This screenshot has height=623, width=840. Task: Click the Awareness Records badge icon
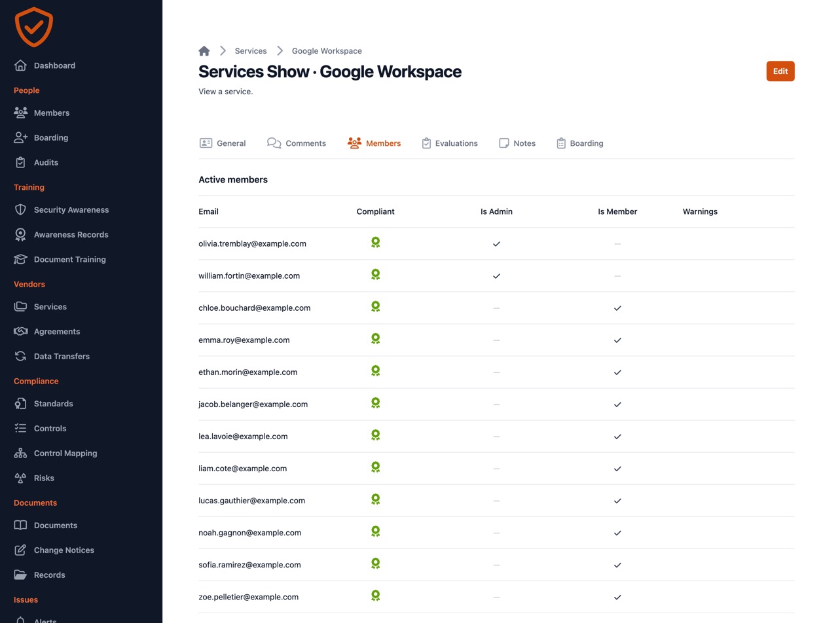[x=21, y=235]
